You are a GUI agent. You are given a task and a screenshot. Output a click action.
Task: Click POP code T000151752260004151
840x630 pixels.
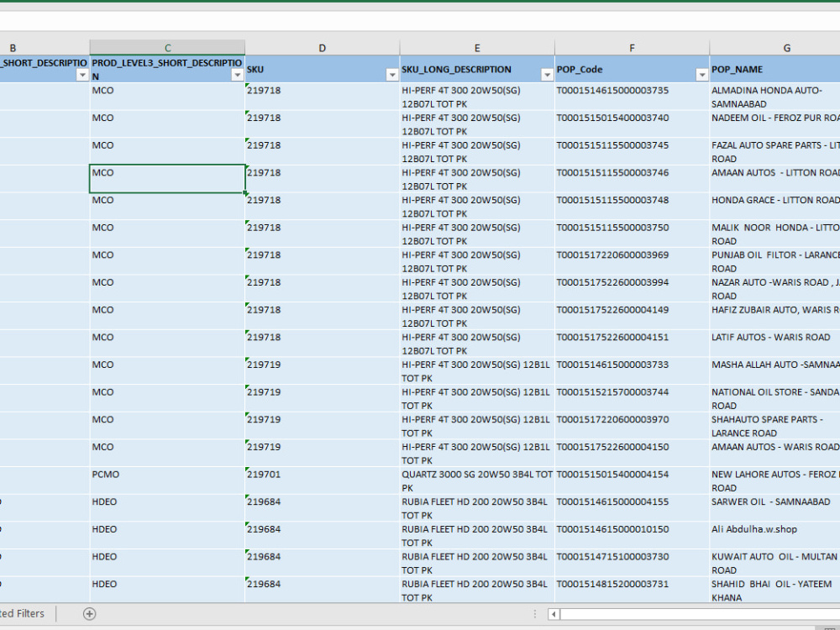632,344
